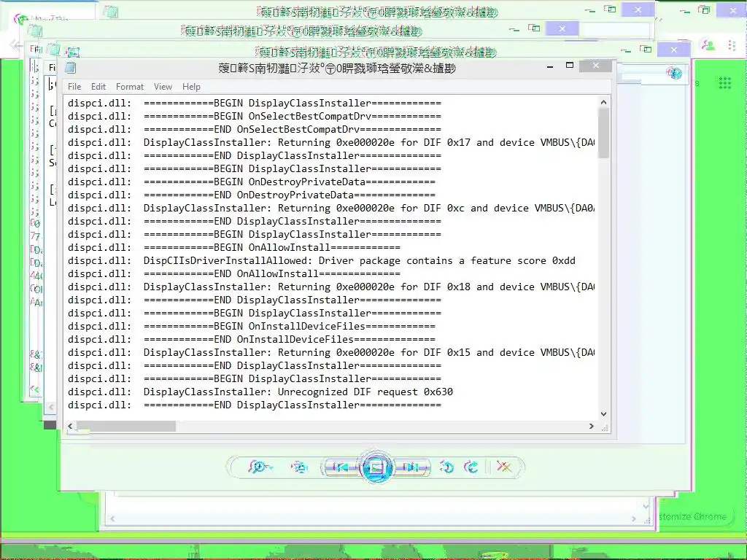Click the Customize Chrome button
Viewport: 747px width, 560px height.
coord(694,517)
